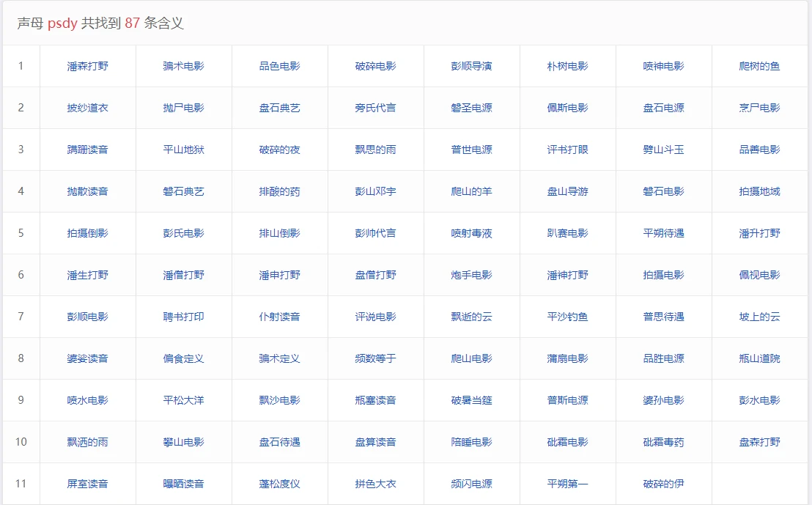Screen dimensions: 812x505
Task: Click the 披纱道衣 link
Action: [87, 108]
